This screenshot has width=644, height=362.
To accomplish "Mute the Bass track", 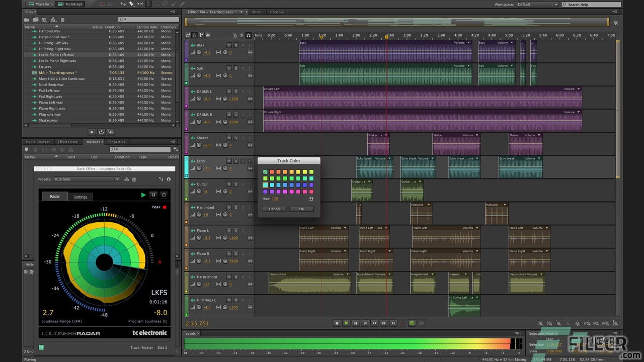I will coord(229,45).
